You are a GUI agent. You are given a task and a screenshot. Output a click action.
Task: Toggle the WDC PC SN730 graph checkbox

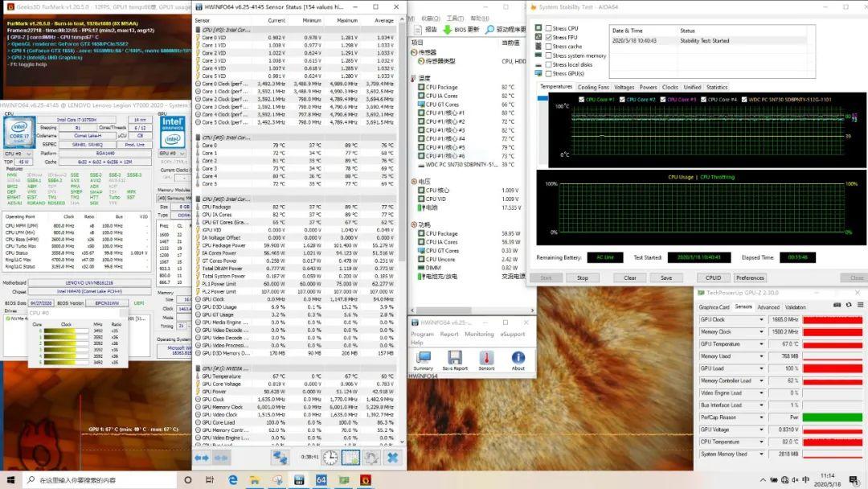[744, 100]
